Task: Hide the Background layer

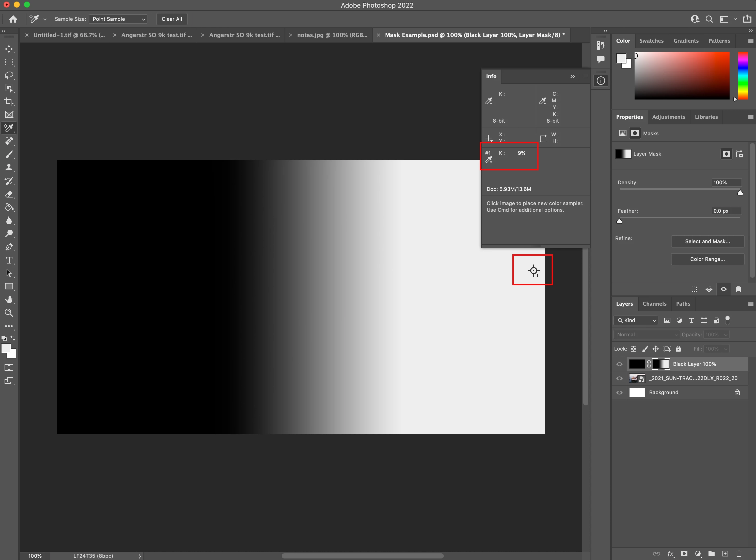Action: [619, 392]
